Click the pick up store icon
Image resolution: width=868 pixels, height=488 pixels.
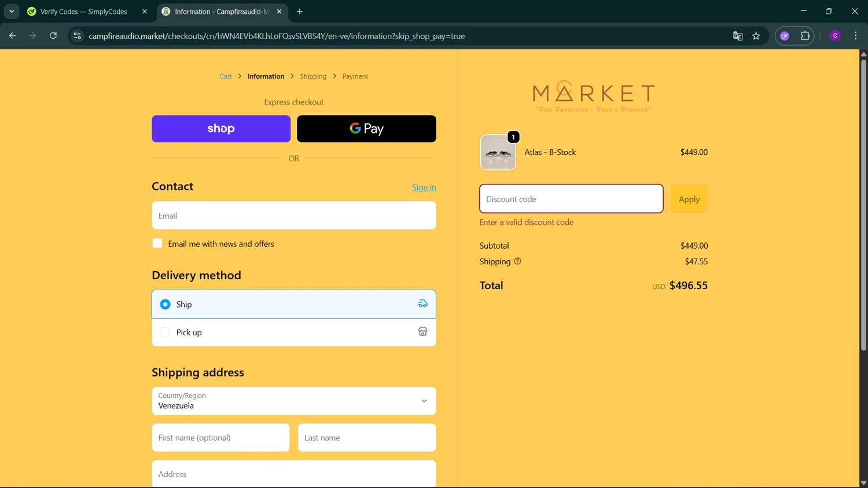click(x=423, y=331)
